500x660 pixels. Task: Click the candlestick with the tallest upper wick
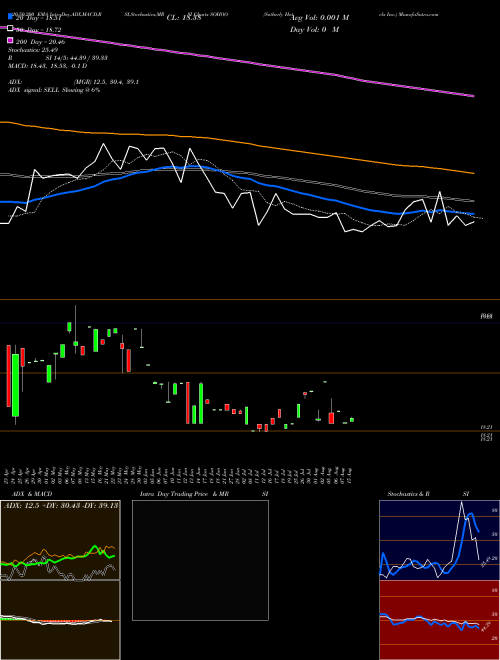click(75, 330)
